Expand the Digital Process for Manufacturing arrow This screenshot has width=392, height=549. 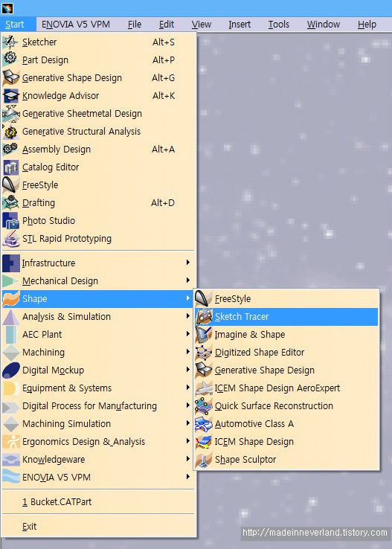(188, 405)
